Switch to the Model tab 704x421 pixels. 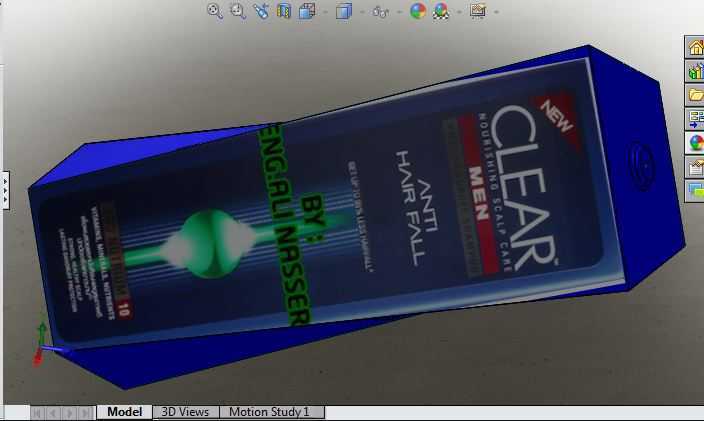[x=124, y=412]
